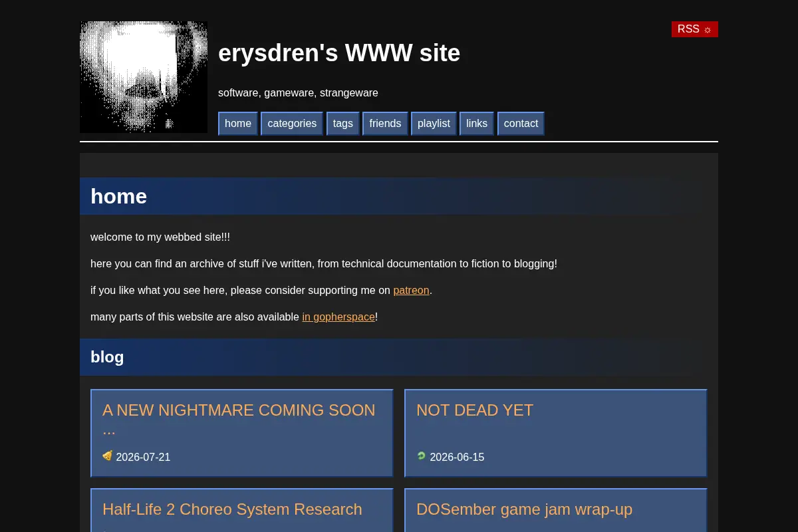798x532 pixels.
Task: Go to the links page
Action: pos(477,124)
